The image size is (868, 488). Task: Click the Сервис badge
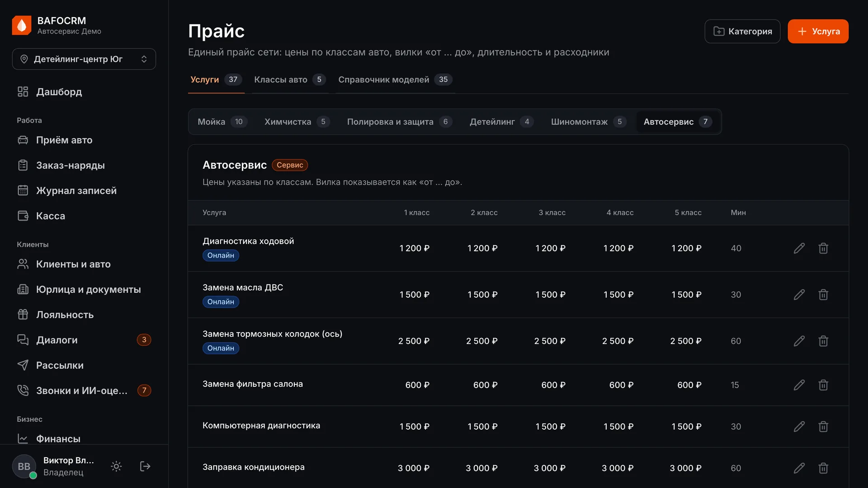click(x=290, y=165)
